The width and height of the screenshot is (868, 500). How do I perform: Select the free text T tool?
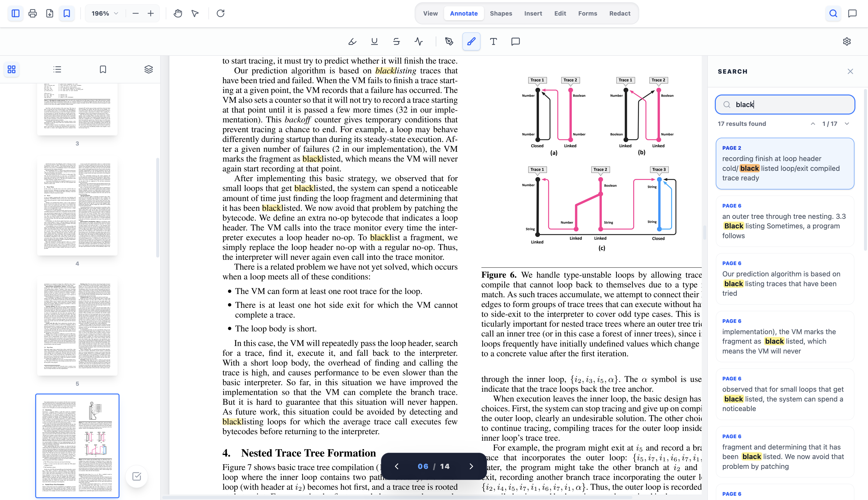pyautogui.click(x=494, y=41)
